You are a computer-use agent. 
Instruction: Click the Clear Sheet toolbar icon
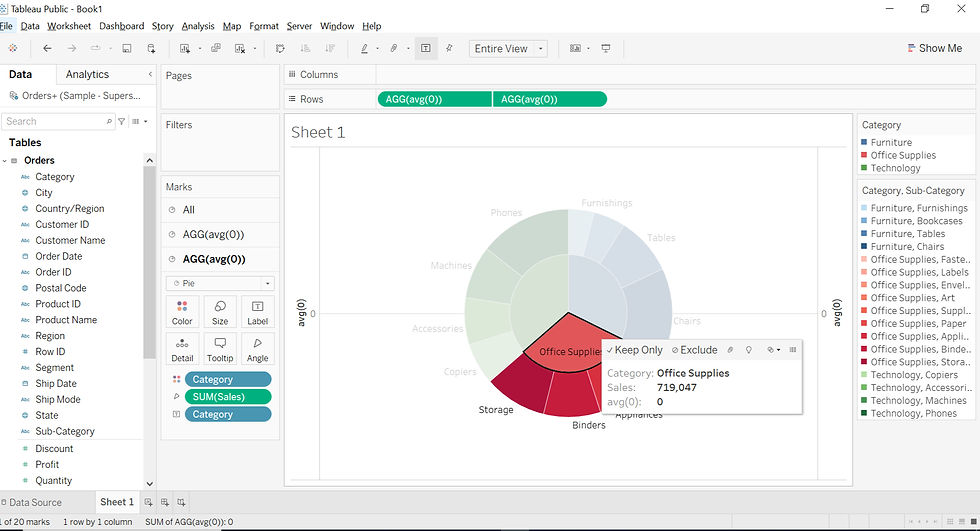pos(240,48)
